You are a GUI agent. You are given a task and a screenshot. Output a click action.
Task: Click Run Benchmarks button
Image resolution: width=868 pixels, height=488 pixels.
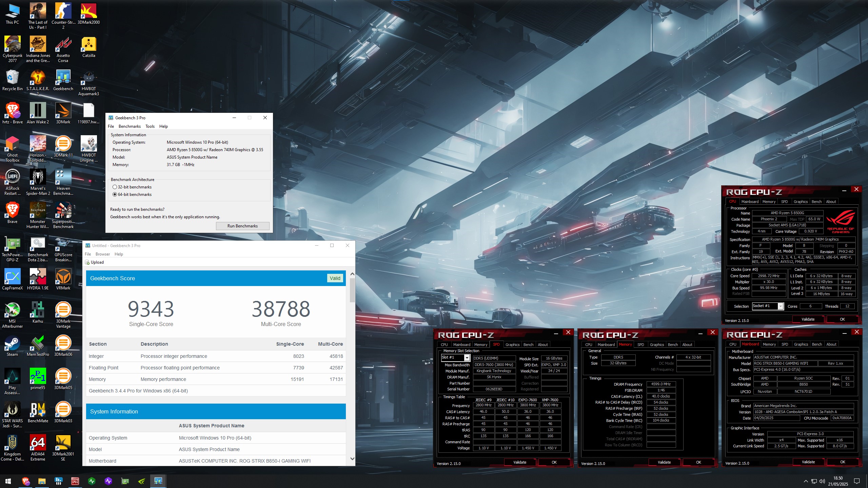242,226
